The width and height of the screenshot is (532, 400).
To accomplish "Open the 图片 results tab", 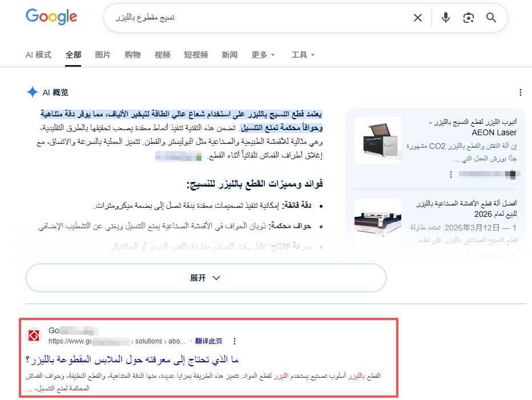I will (x=103, y=55).
